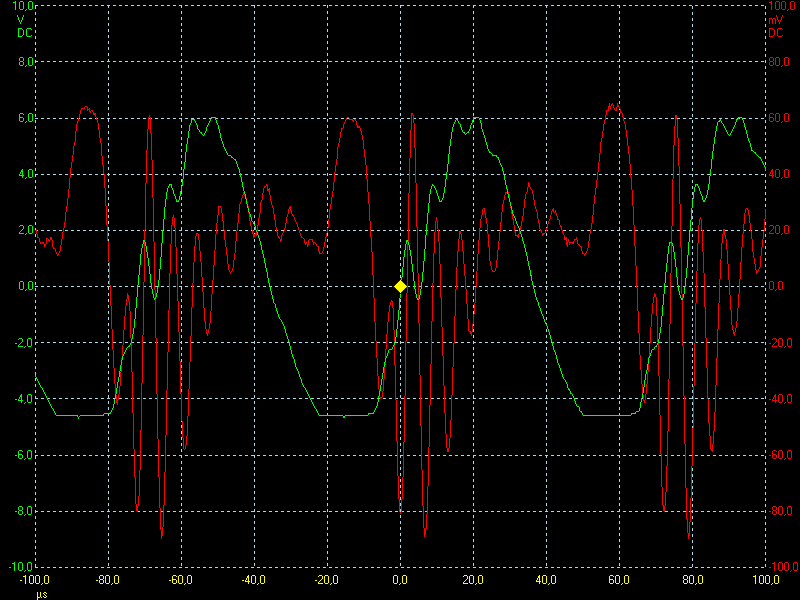The width and height of the screenshot is (800, 600).
Task: Select green voltage axis value '6,0'
Action: pos(25,118)
